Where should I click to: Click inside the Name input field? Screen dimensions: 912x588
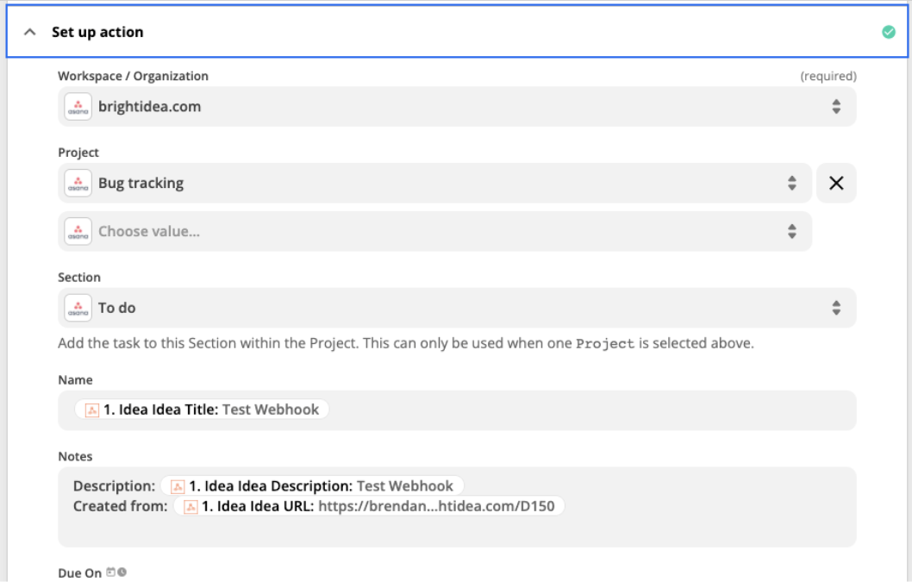457,410
